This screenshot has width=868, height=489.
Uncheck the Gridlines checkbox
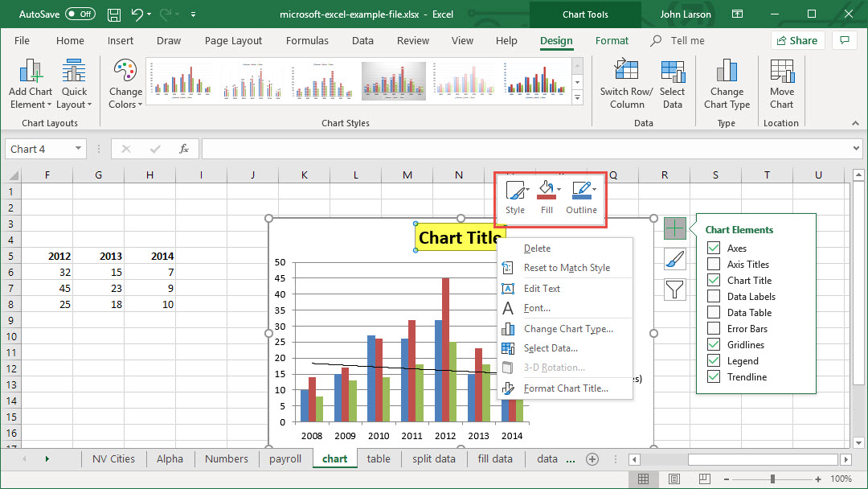coord(713,345)
